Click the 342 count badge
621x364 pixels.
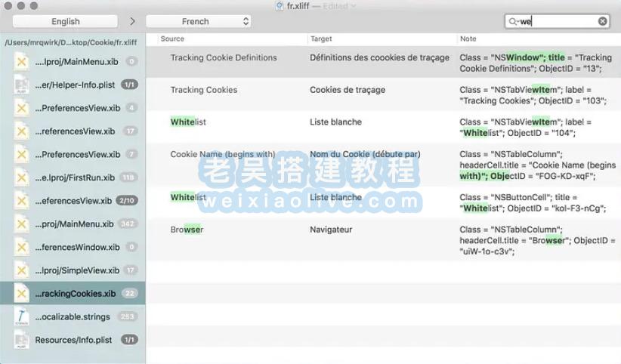[x=128, y=224]
